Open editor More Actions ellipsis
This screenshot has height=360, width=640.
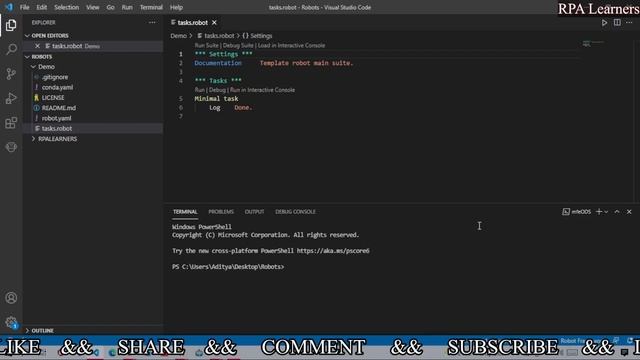click(629, 22)
